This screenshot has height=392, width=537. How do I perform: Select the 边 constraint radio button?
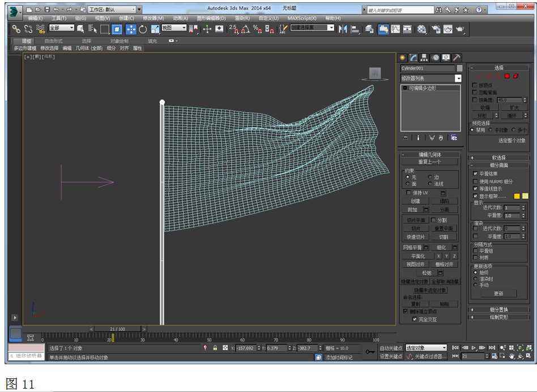(x=430, y=177)
